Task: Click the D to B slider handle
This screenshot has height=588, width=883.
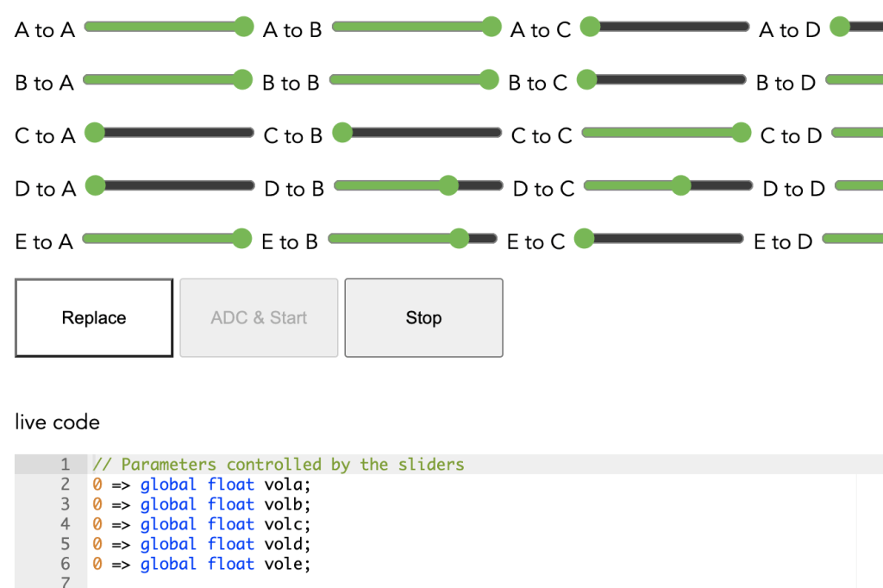Action: point(448,185)
